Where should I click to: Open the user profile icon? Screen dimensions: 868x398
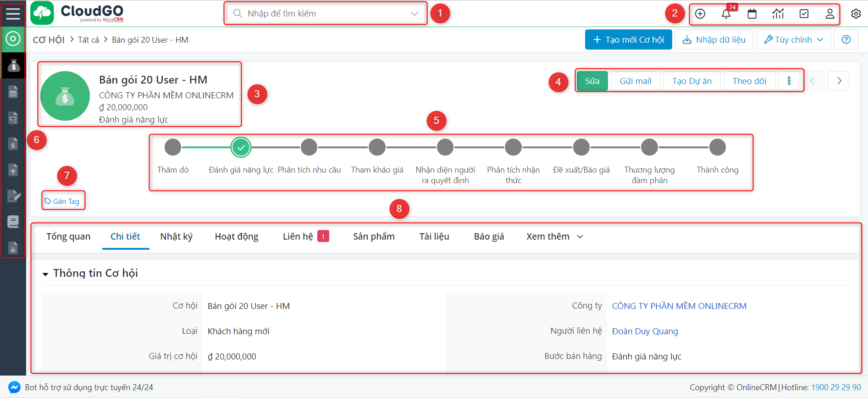tap(830, 14)
